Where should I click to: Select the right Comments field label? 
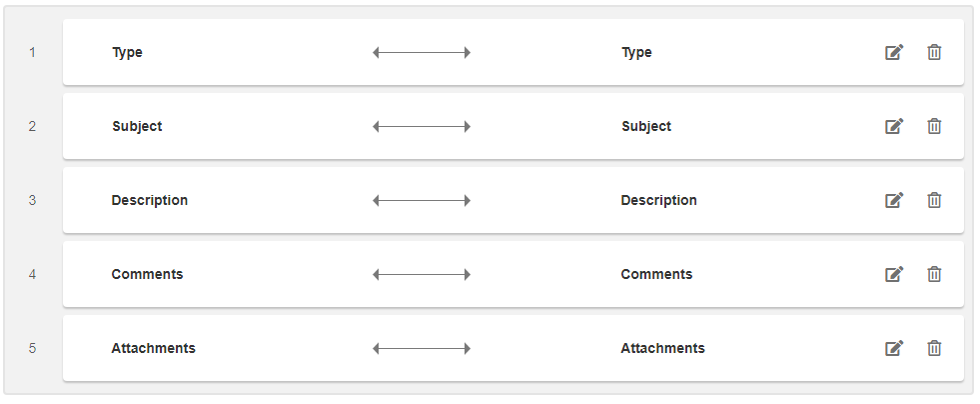(x=656, y=274)
